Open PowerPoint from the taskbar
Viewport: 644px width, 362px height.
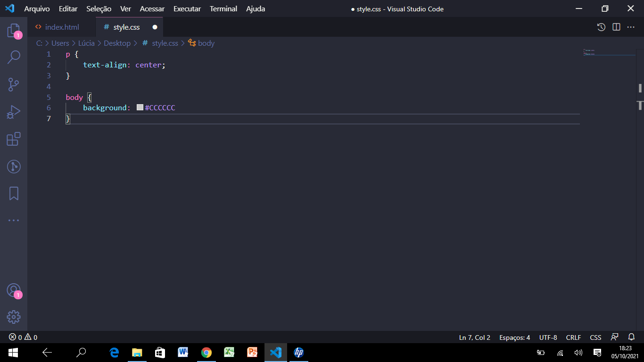pos(252,352)
